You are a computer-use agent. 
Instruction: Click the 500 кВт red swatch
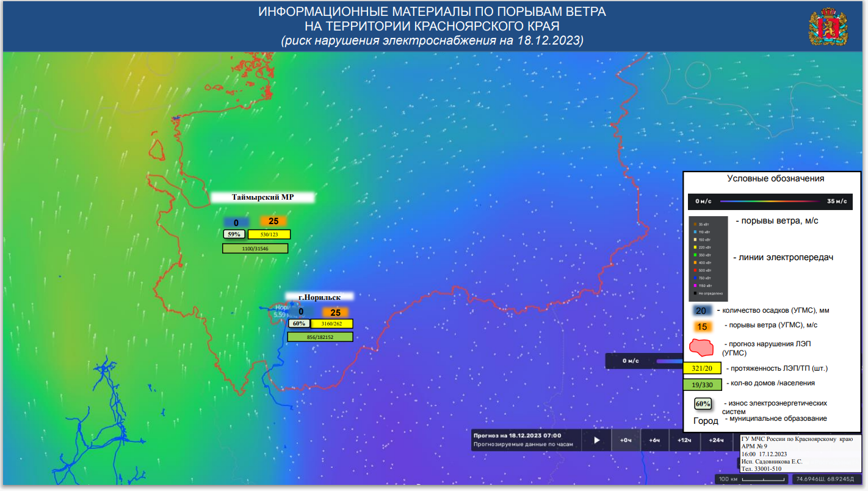[x=695, y=270]
